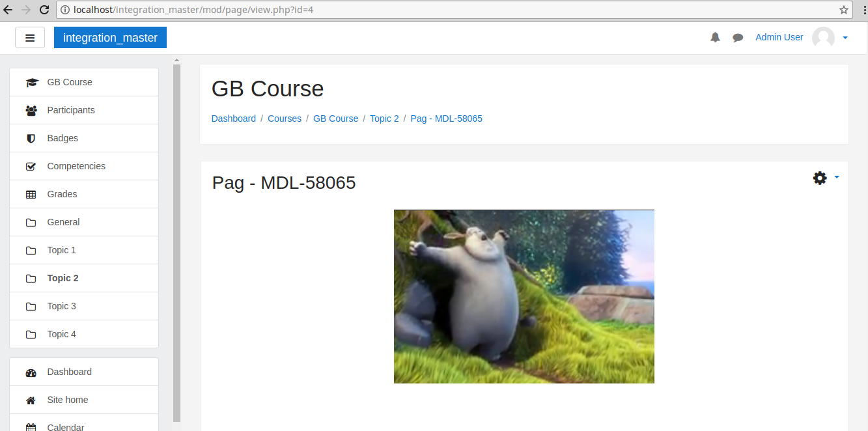The width and height of the screenshot is (868, 431).
Task: Click the browser forward arrow
Action: click(x=26, y=10)
